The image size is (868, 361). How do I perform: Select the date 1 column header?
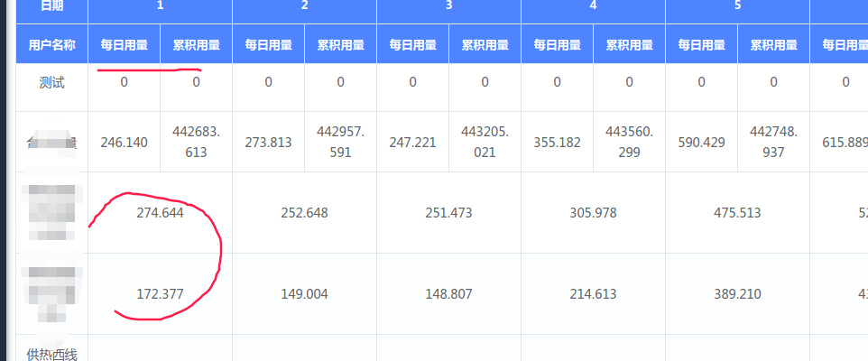[x=160, y=5]
